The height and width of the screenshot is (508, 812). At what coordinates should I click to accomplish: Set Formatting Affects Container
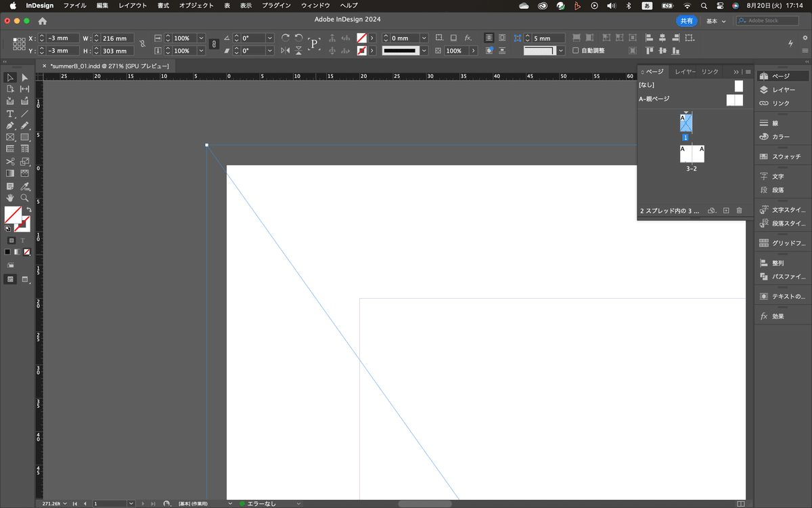click(12, 240)
